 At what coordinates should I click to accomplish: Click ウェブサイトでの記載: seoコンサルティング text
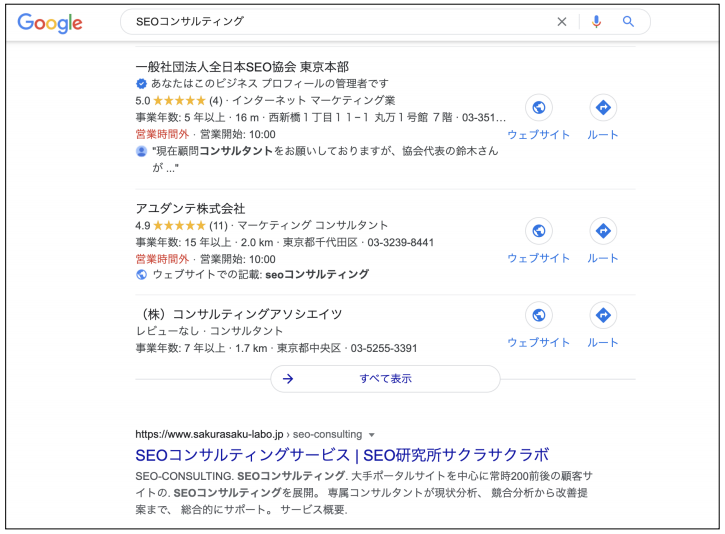[261, 275]
